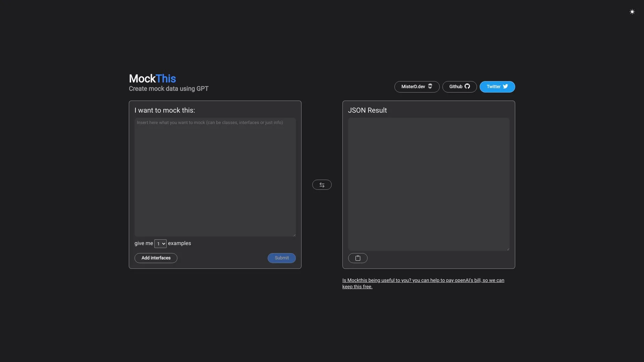The image size is (644, 362).
Task: Click the JSON Result output area
Action: click(429, 183)
